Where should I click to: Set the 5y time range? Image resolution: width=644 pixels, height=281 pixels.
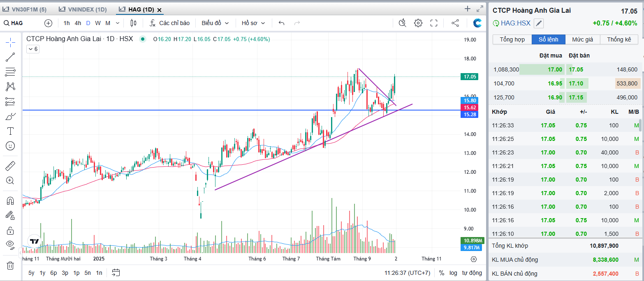click(31, 273)
